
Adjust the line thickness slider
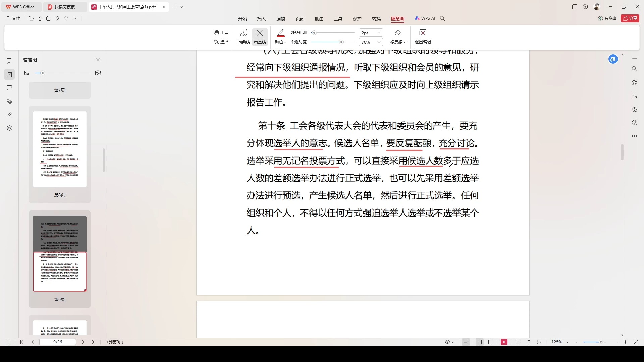click(x=332, y=33)
